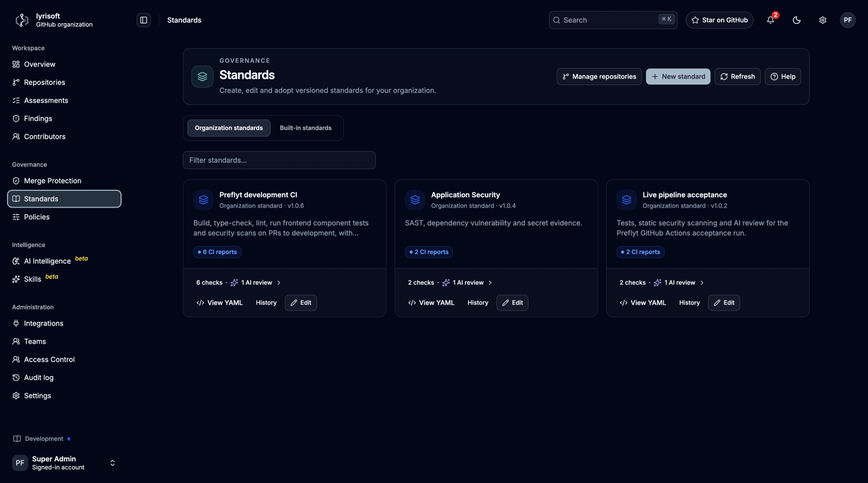
Task: Click the Filter standards input field
Action: point(279,160)
